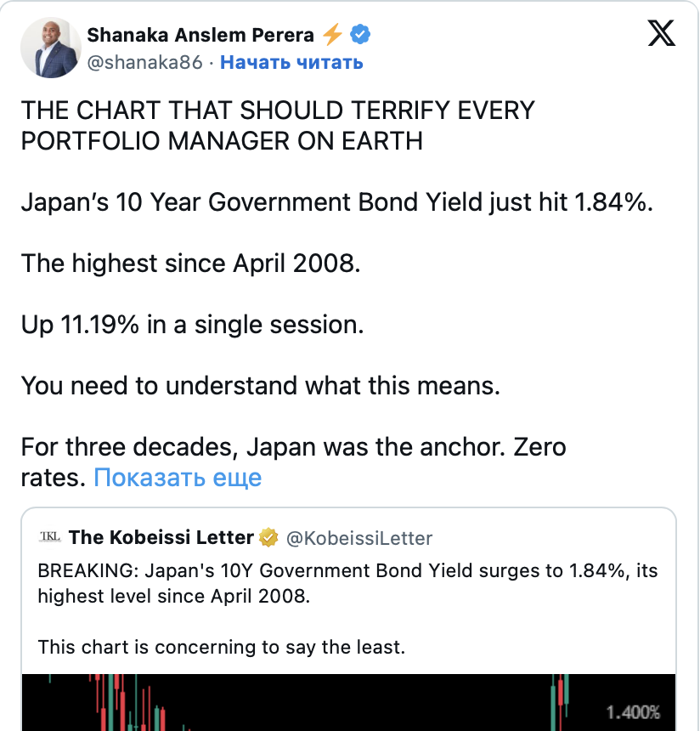Click the X logo icon
Viewport: 700px width, 731px height.
click(662, 35)
